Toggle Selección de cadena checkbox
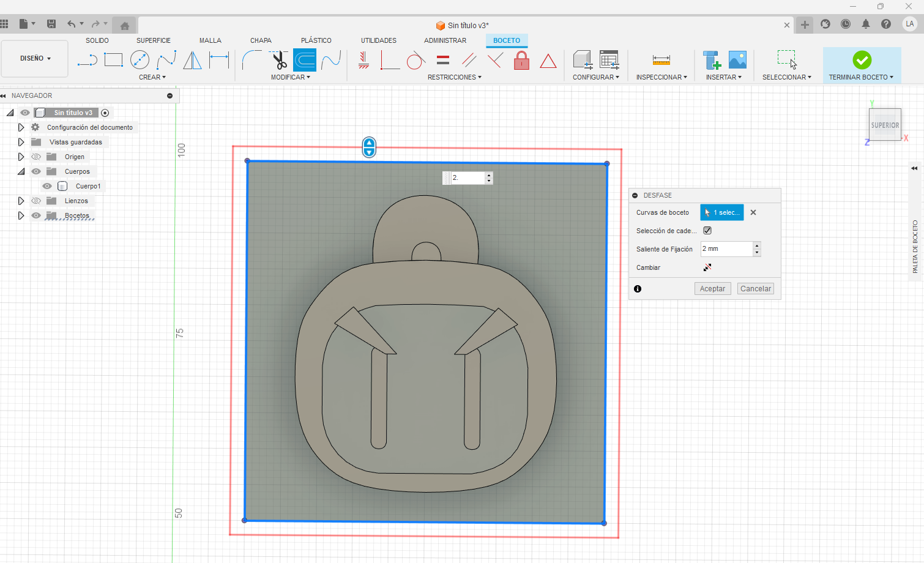 click(707, 231)
